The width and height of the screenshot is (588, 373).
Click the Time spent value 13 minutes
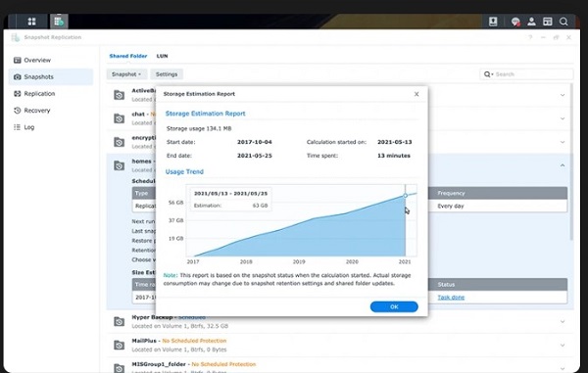(393, 156)
